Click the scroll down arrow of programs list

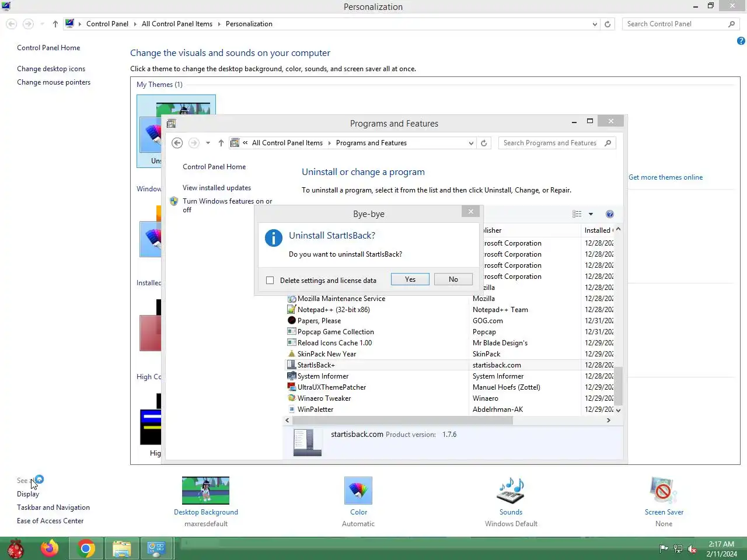point(619,410)
